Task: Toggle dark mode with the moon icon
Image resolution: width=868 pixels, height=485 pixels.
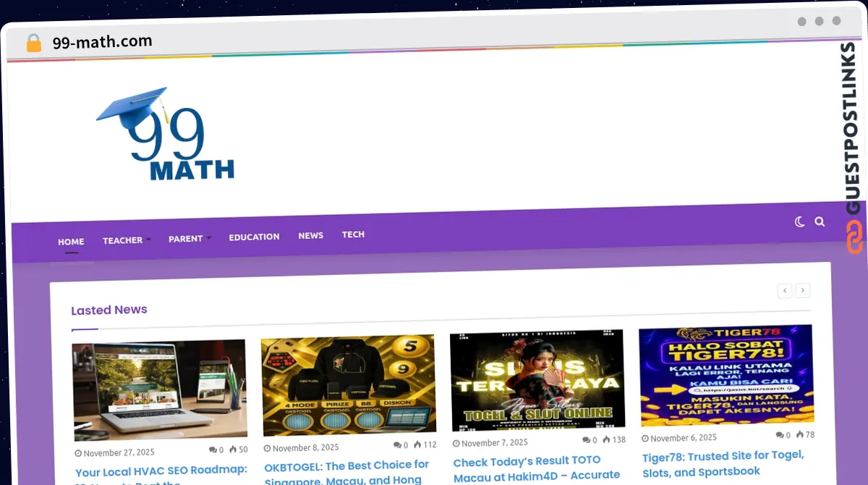Action: coord(799,222)
